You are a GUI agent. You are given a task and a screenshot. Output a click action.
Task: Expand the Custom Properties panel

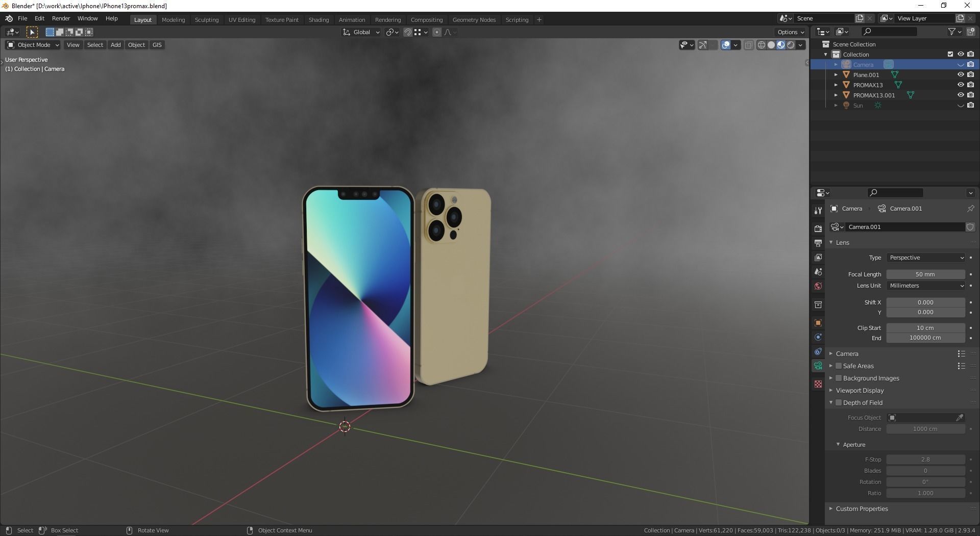coord(862,508)
